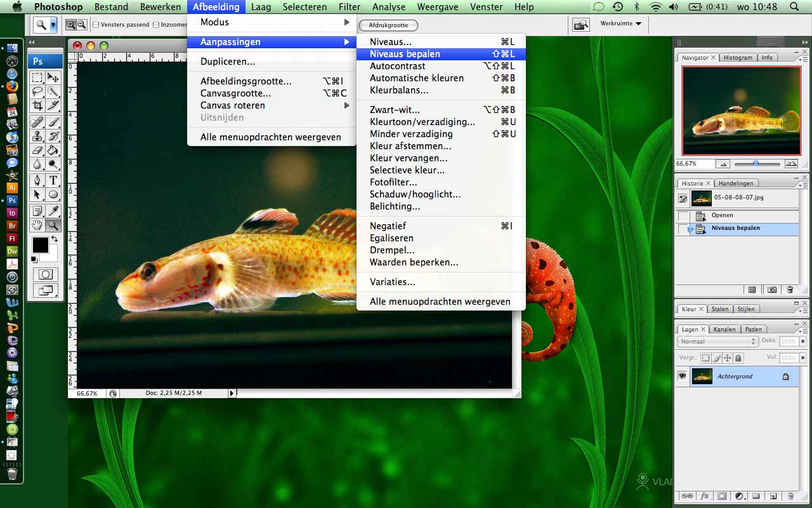The height and width of the screenshot is (508, 812).
Task: Set history brush source at Openen
Action: pos(683,216)
